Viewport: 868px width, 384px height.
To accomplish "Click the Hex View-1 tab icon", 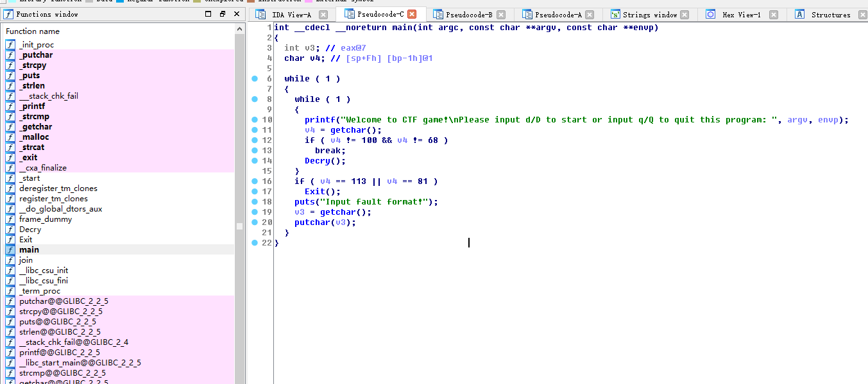I will tap(711, 15).
